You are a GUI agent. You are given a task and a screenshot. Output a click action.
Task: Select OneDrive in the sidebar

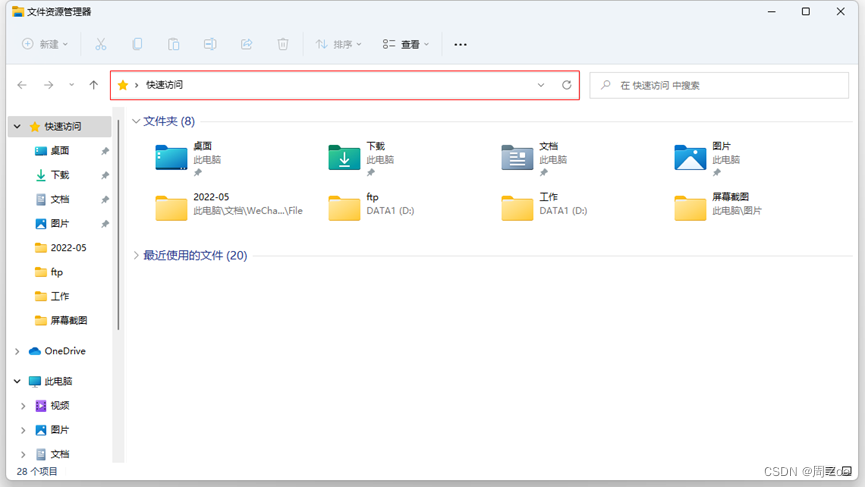pos(57,351)
